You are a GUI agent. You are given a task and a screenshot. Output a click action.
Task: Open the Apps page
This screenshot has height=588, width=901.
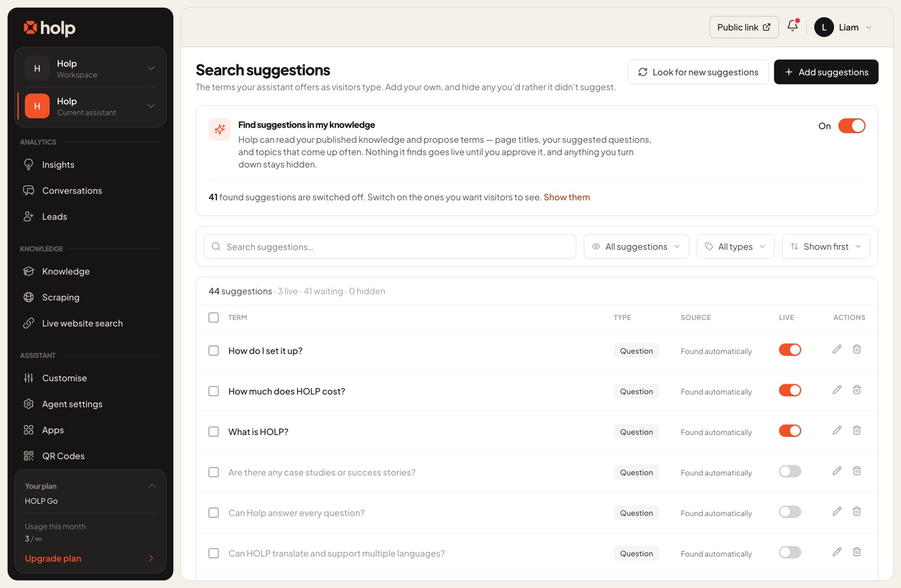(90, 430)
